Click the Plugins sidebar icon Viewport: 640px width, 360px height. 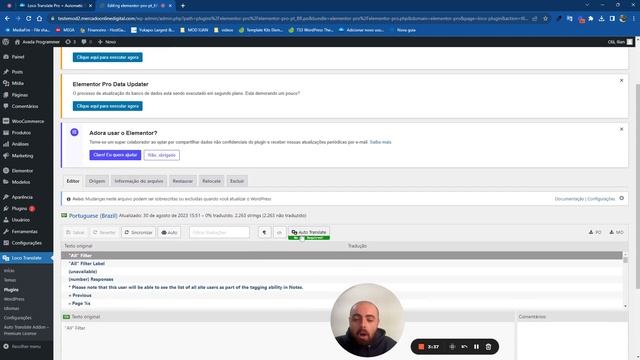pyautogui.click(x=6, y=209)
